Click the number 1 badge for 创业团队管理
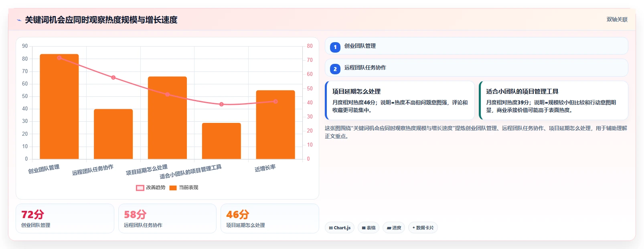The width and height of the screenshot is (644, 249). coord(335,47)
